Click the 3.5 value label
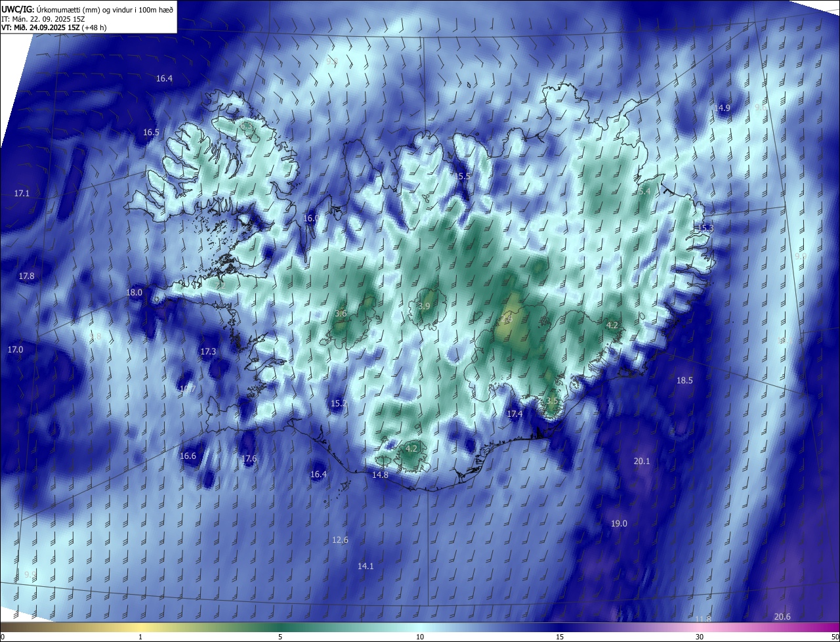Viewport: 840px width, 642px height. (x=552, y=400)
